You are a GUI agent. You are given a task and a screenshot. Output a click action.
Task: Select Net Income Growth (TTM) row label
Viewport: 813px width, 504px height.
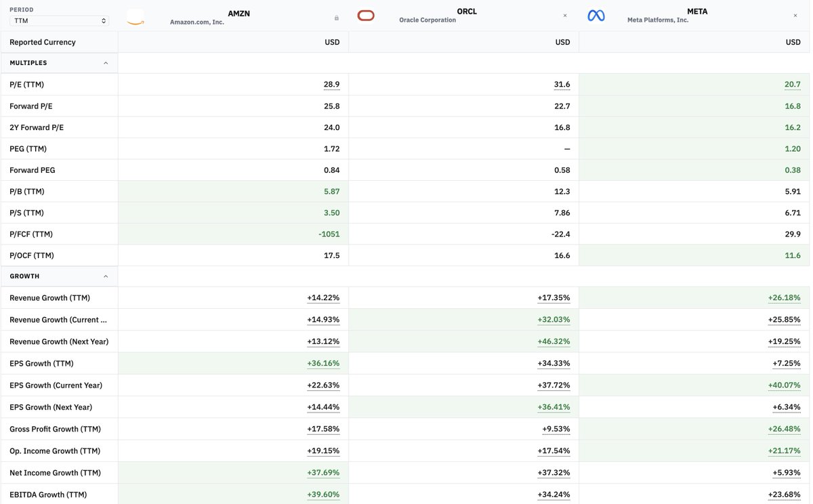click(x=55, y=473)
